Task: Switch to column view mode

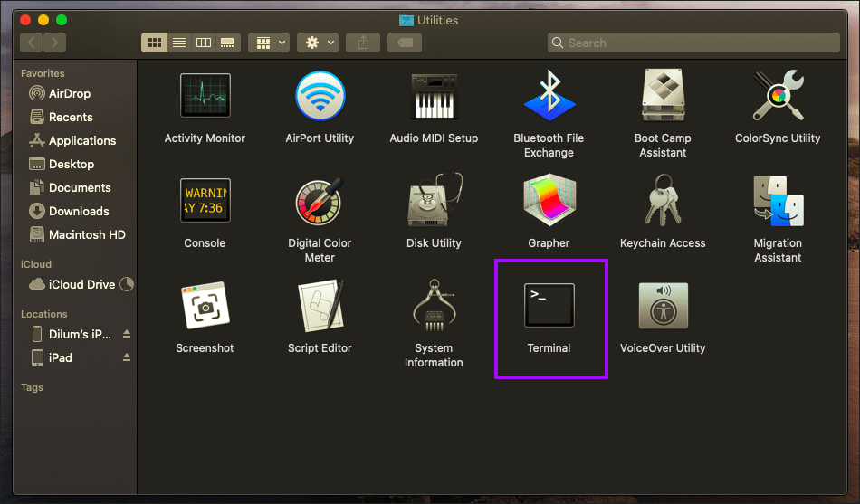Action: pos(204,43)
